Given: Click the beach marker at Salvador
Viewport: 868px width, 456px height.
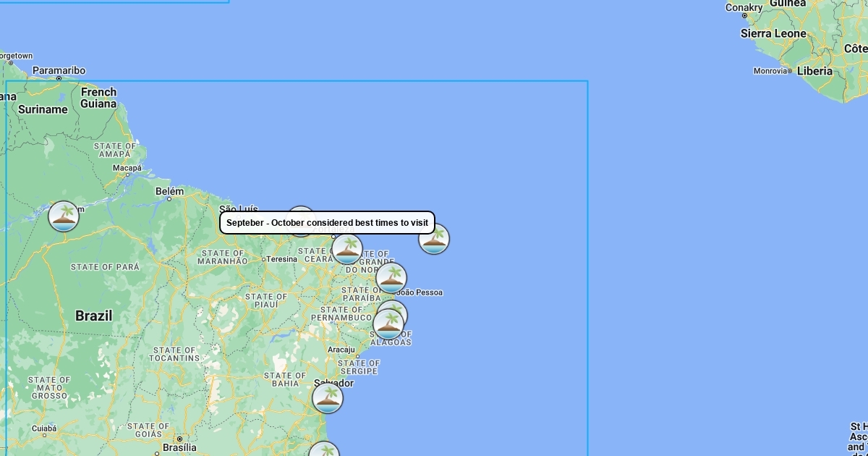Looking at the screenshot, I should tap(328, 398).
